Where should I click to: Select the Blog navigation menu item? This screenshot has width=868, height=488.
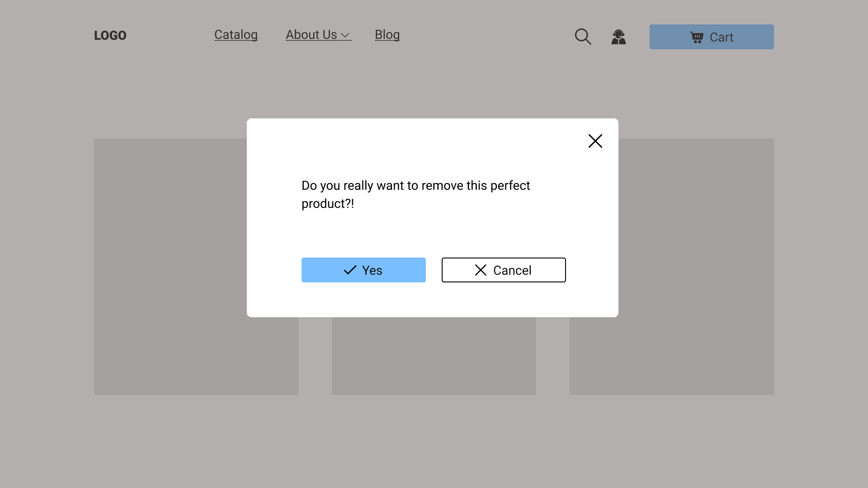pyautogui.click(x=387, y=34)
